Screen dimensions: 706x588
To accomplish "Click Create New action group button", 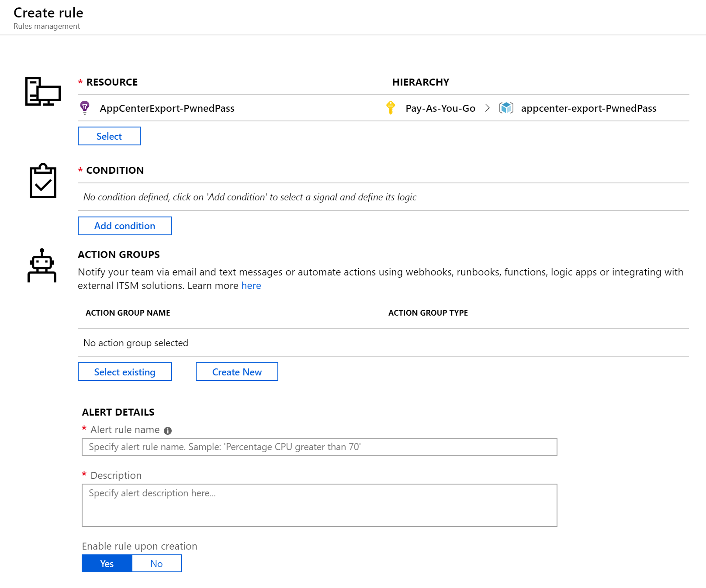I will tap(237, 372).
